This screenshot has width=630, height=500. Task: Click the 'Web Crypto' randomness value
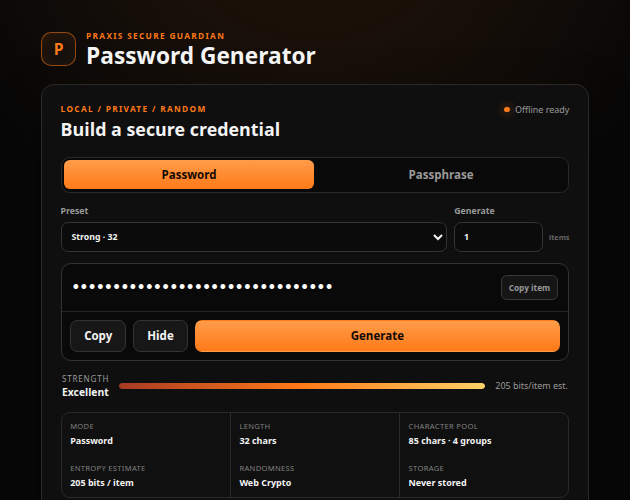(265, 483)
